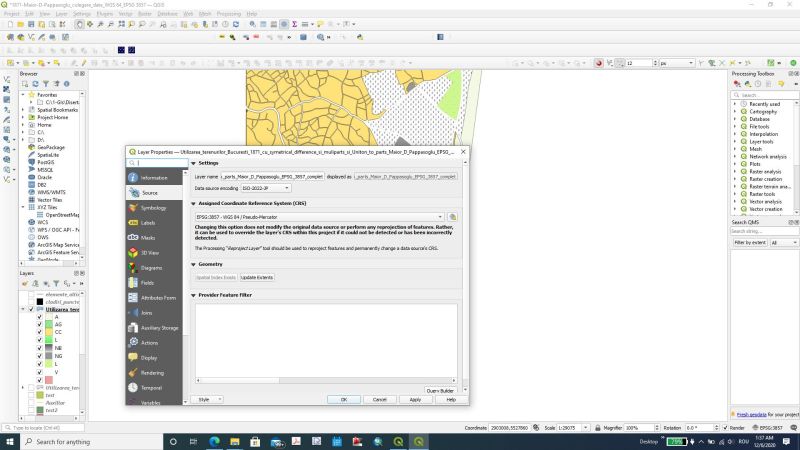Click the Auxiliary Storage tab icon
Screen dimensions: 800x450
(x=133, y=328)
